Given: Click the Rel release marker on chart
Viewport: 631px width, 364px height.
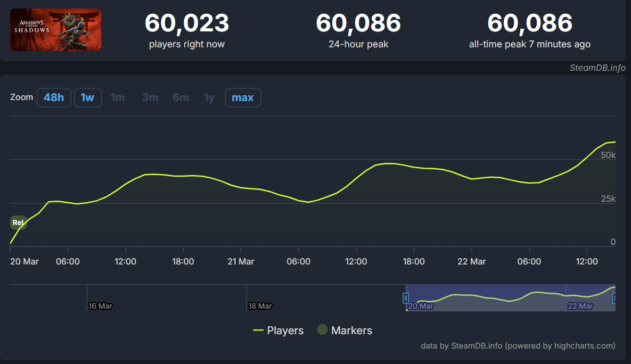Looking at the screenshot, I should tap(18, 222).
